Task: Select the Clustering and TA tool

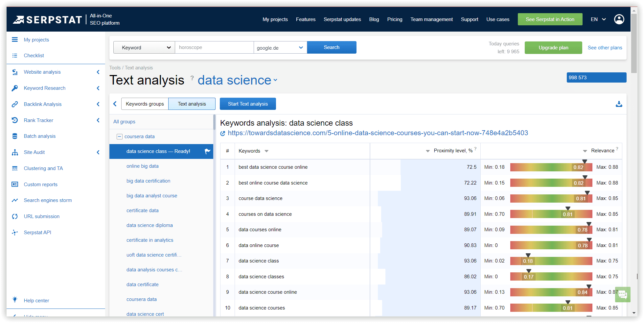Action: point(43,168)
